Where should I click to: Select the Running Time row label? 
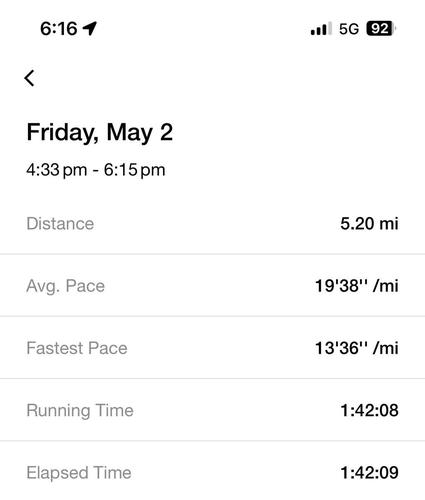80,410
